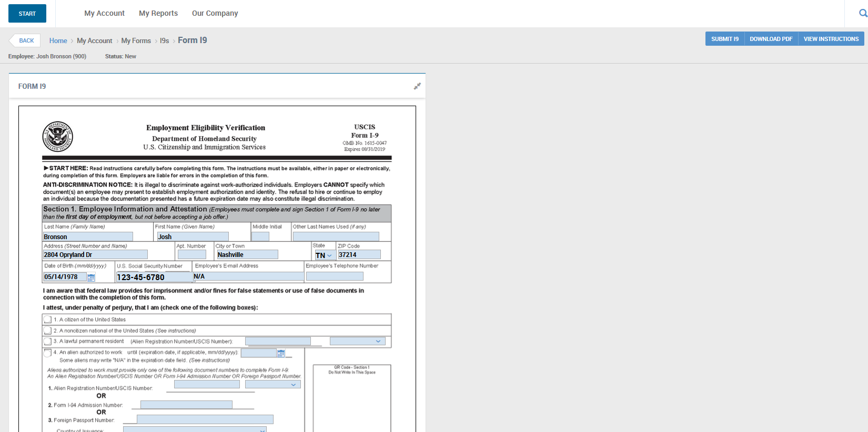Viewport: 868px width, 432px height.
Task: Click the First Name field containing Josh
Action: pos(193,236)
